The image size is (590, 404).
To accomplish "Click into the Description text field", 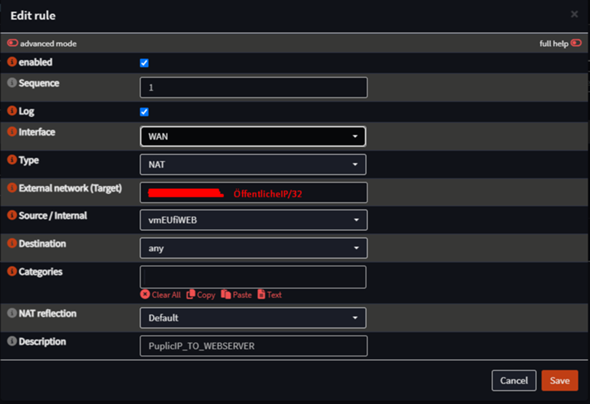I will [254, 346].
